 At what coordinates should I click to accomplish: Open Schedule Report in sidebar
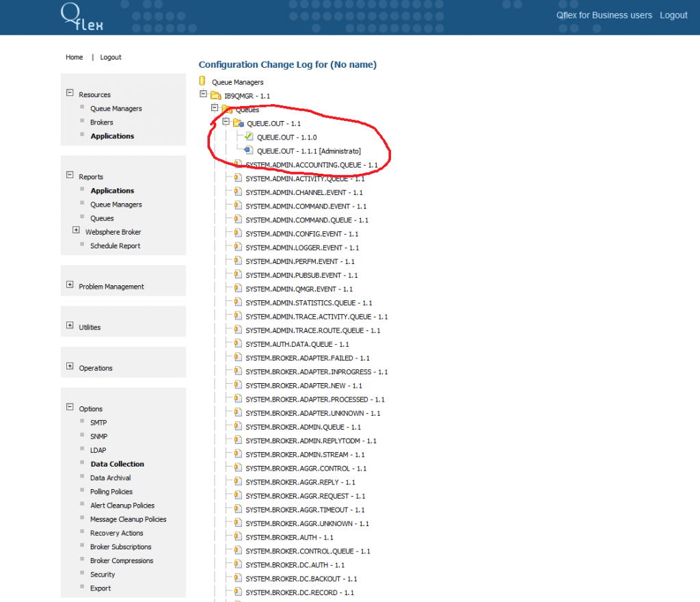click(115, 246)
